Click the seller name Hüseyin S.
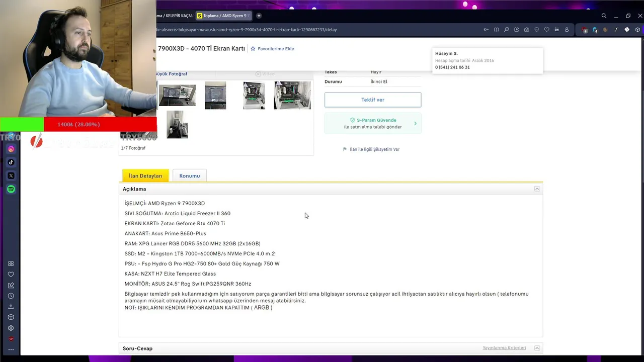 [446, 53]
